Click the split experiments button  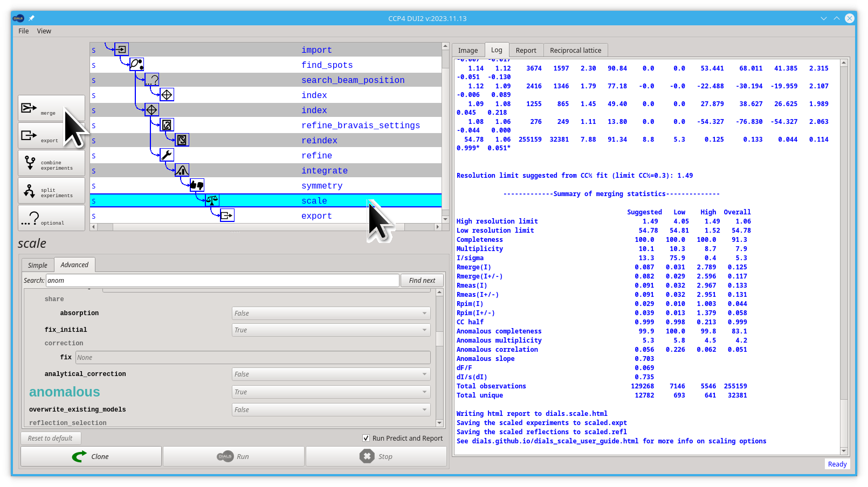52,191
